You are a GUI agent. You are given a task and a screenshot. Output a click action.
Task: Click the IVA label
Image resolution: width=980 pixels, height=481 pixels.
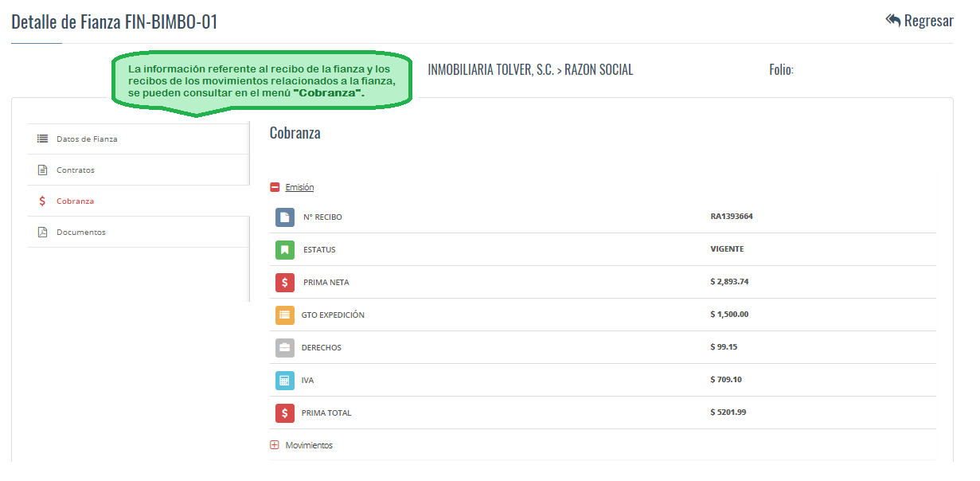[x=307, y=380]
